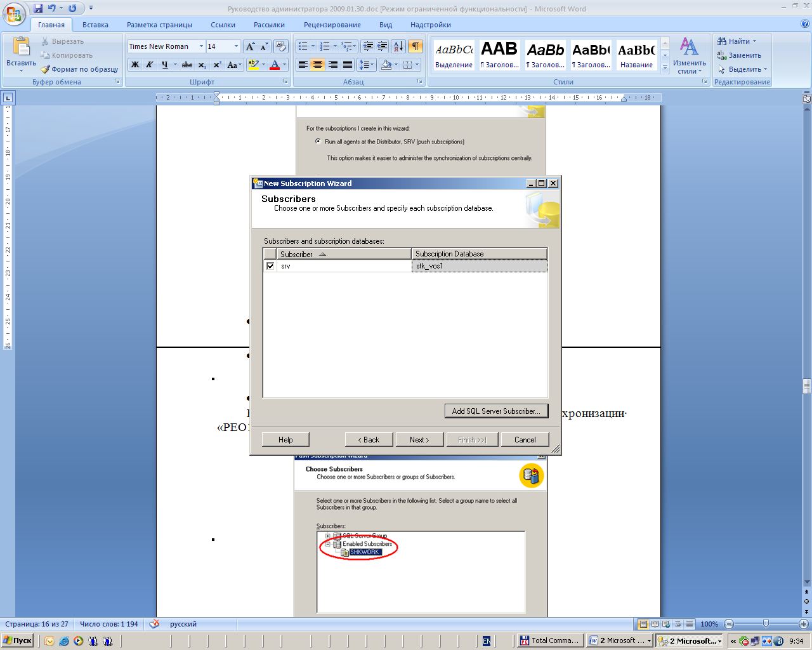Click the zoom in plus button
The image size is (812, 650).
pos(803,624)
